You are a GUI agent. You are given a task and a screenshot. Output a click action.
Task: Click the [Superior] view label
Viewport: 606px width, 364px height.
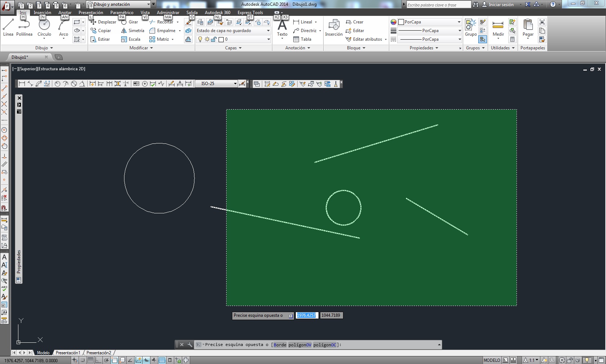tap(28, 69)
